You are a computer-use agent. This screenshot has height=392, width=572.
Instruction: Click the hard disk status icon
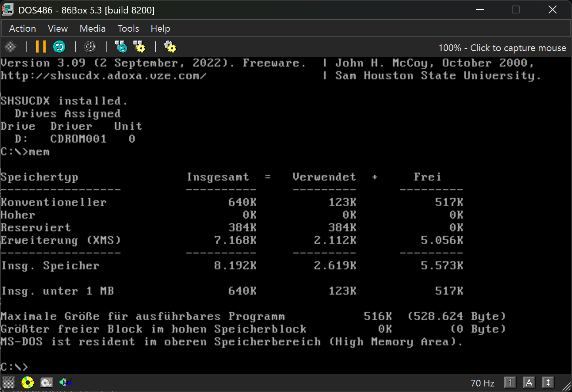pyautogui.click(x=46, y=382)
